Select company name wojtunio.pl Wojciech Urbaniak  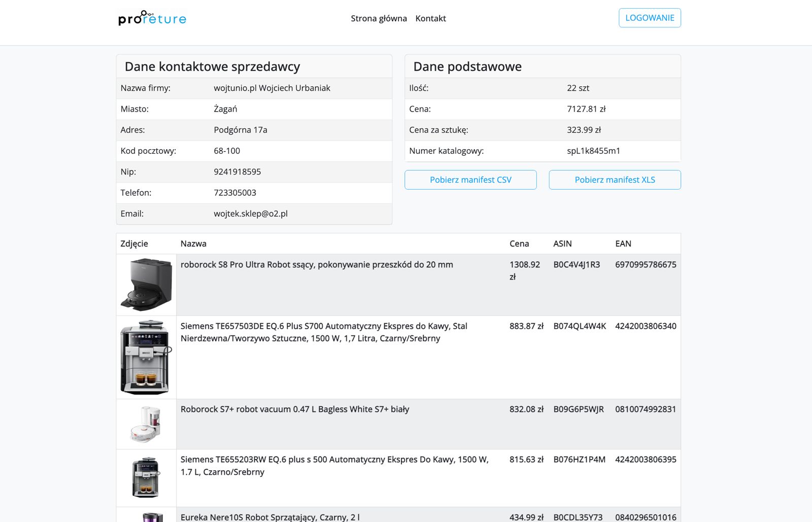point(272,88)
